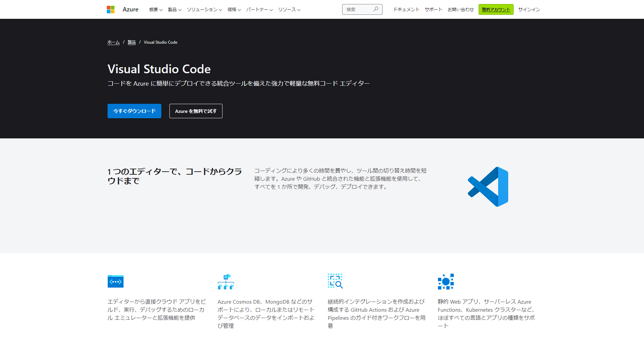Open ドキュメント in the top navigation
Viewport: 644px width, 349px height.
point(406,9)
